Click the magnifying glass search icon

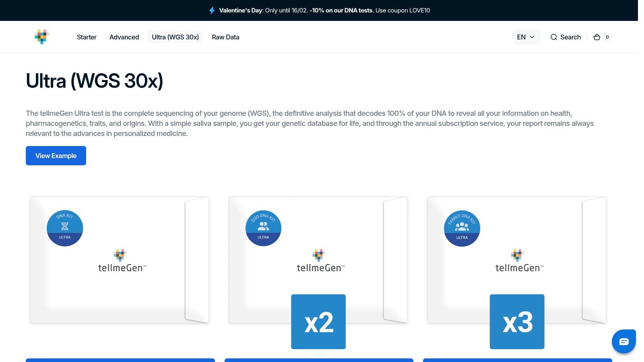click(554, 37)
